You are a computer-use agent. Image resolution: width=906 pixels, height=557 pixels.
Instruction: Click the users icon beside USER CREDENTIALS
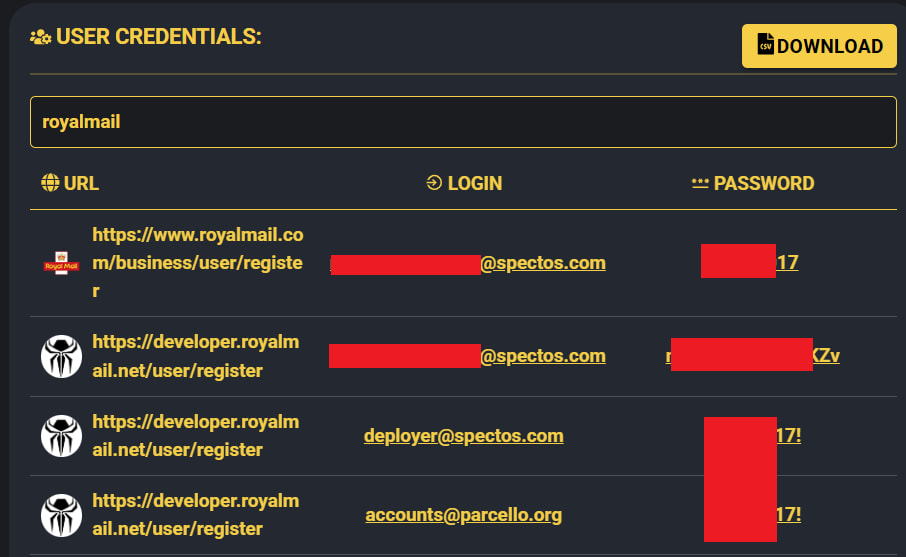pyautogui.click(x=40, y=38)
